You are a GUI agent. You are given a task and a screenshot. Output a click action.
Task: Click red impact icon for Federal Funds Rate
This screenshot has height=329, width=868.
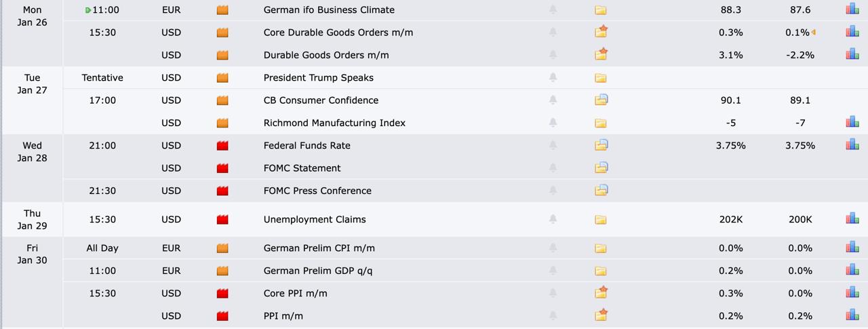(222, 145)
